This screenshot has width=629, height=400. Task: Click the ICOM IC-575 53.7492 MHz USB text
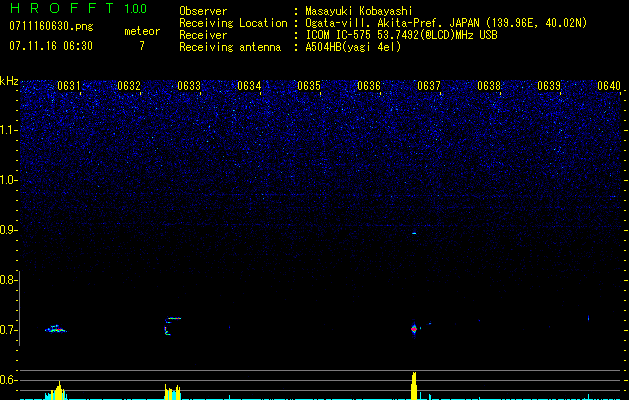click(x=401, y=35)
